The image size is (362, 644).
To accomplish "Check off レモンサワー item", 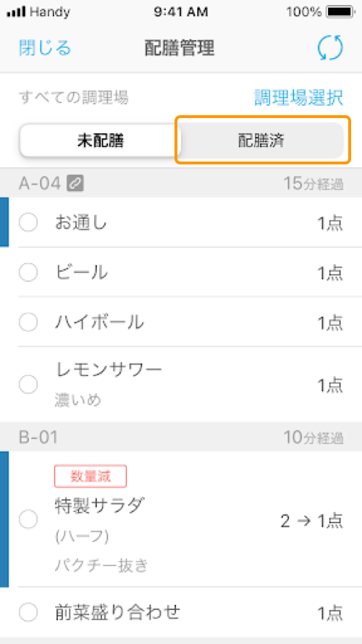I will pyautogui.click(x=28, y=385).
